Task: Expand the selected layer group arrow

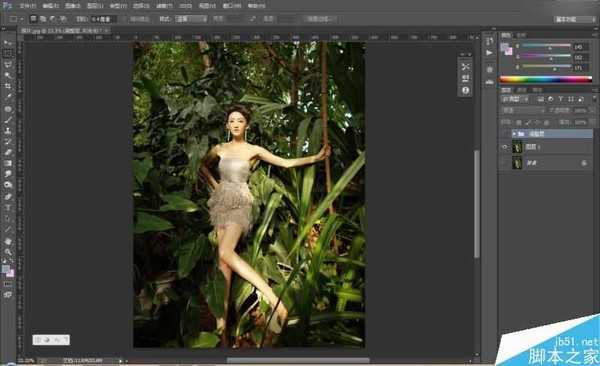Action: tap(514, 134)
